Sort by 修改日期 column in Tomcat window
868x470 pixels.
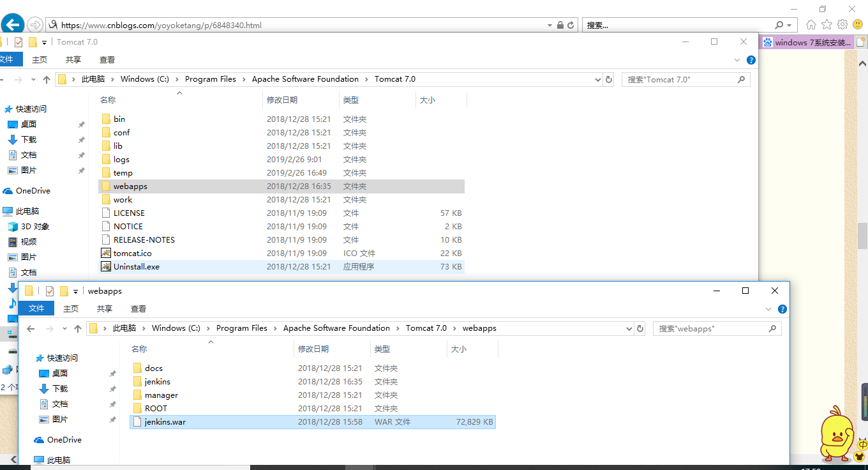[x=282, y=100]
